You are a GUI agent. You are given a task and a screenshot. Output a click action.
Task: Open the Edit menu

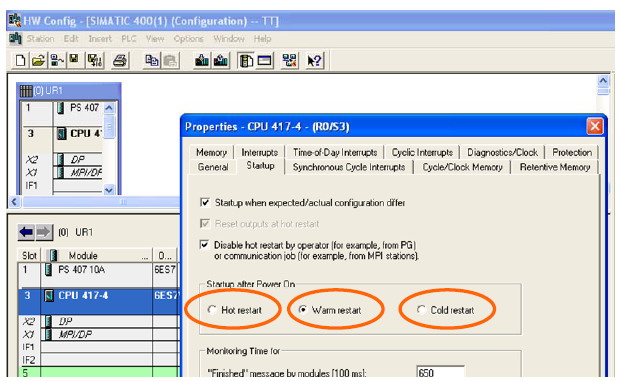pos(71,39)
